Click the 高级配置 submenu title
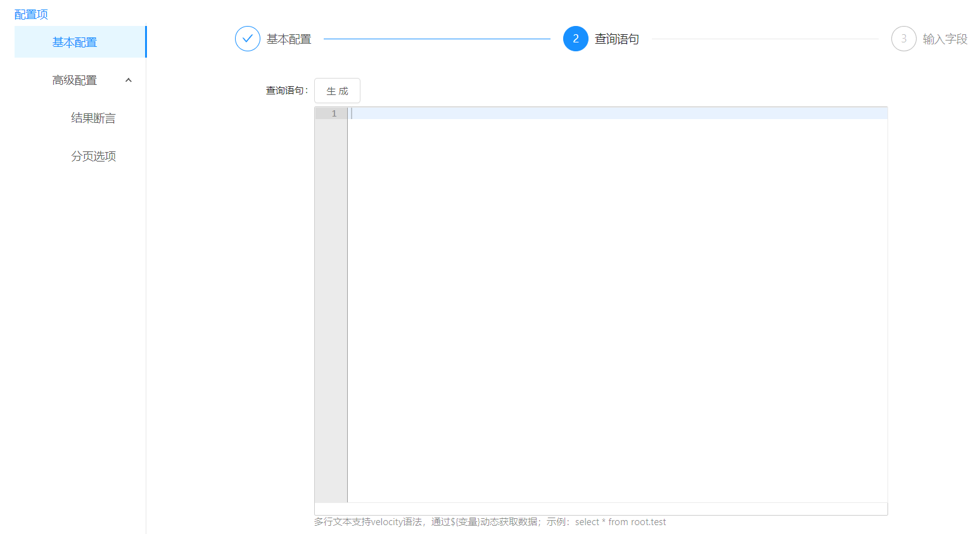This screenshot has width=980, height=534. 75,80
